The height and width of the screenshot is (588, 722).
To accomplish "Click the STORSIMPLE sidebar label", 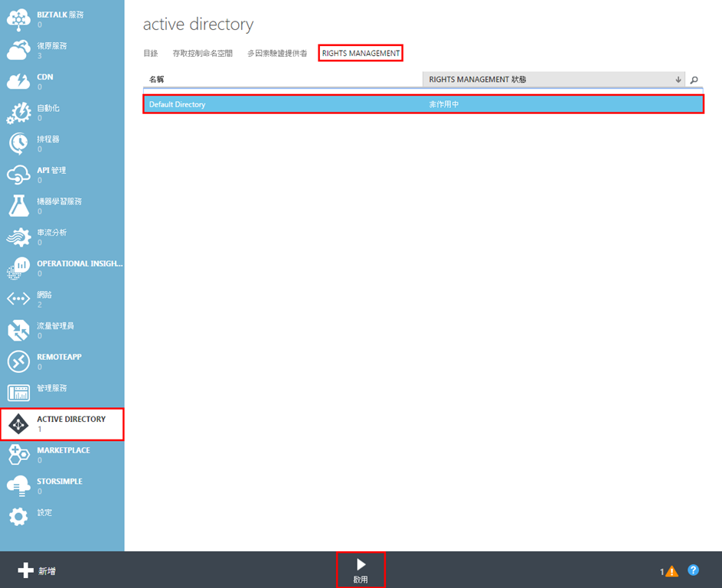I will pyautogui.click(x=60, y=481).
